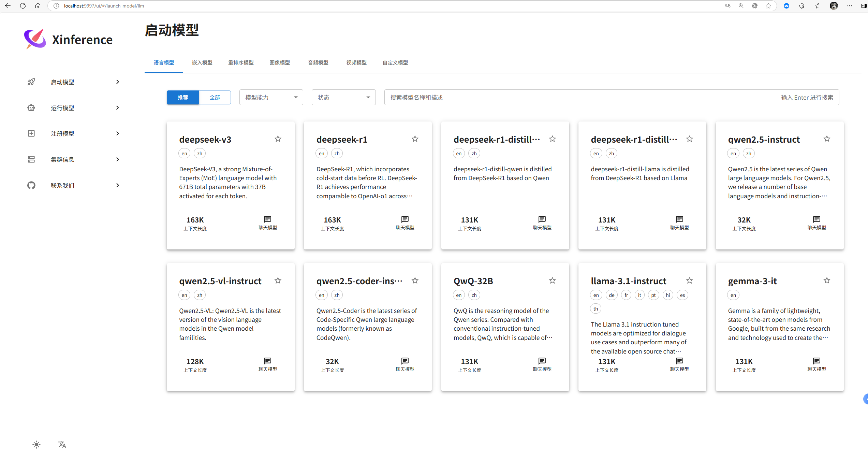Expand the 启动模型 sidebar chevron
Viewport: 868px width, 460px height.
click(118, 82)
